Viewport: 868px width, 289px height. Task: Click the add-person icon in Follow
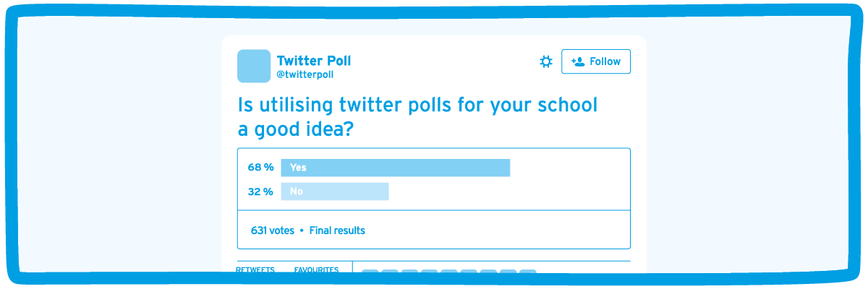click(x=578, y=61)
